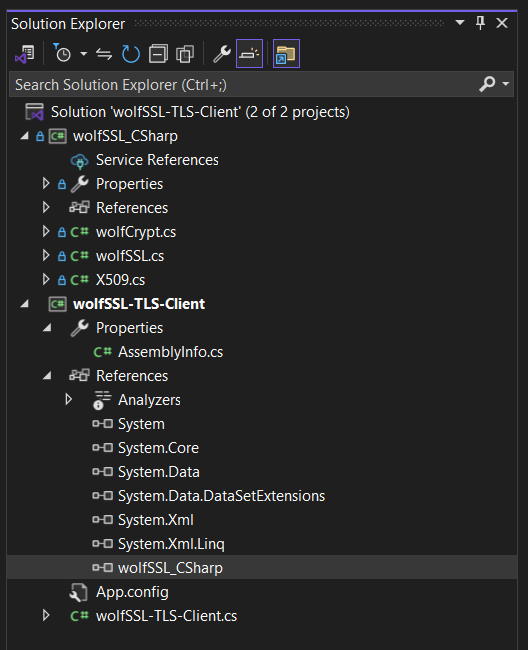Screen dimensions: 528x650
Task: Select the System.Xml reference
Action: pos(156,520)
